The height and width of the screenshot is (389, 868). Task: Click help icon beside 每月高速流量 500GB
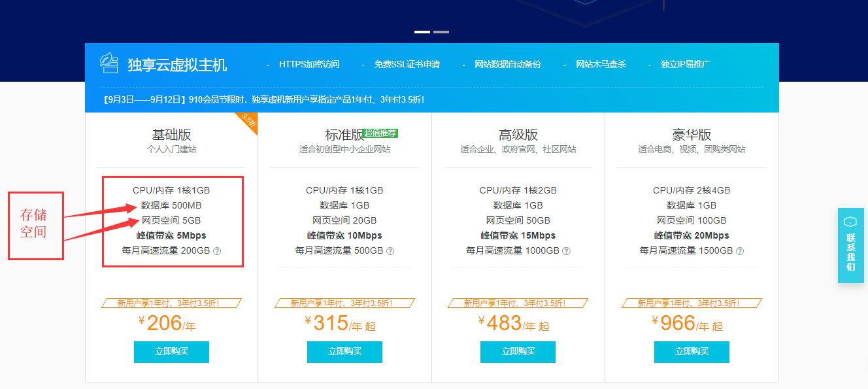click(x=390, y=251)
